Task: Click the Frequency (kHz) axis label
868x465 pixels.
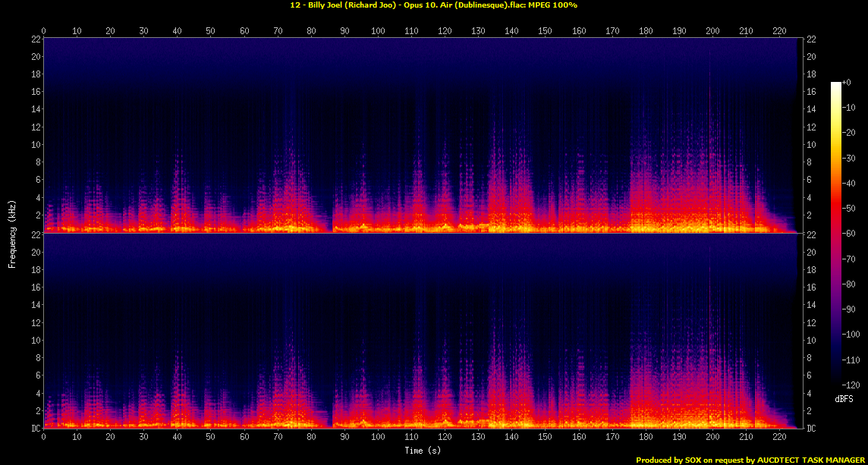Action: click(12, 233)
